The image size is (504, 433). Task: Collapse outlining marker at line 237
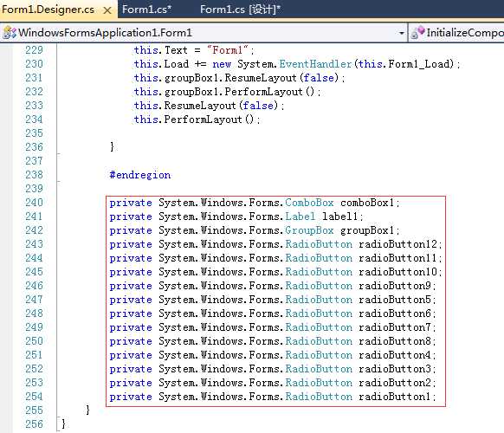[59, 155]
